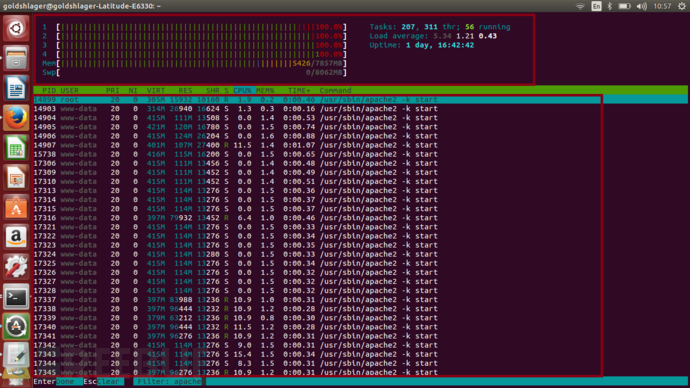The height and width of the screenshot is (388, 690).
Task: Open the Bluetooth indicator menu
Action: point(609,6)
